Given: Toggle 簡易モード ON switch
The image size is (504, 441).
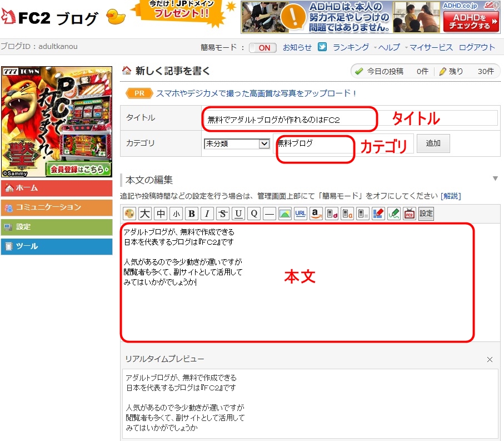Looking at the screenshot, I should pos(263,48).
